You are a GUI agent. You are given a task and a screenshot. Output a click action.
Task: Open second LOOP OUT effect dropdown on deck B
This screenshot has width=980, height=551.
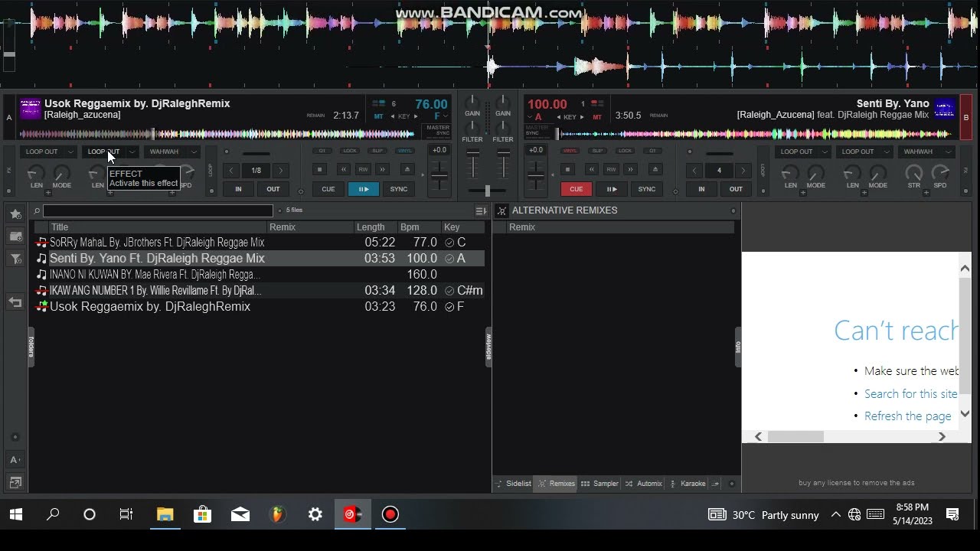pos(887,152)
